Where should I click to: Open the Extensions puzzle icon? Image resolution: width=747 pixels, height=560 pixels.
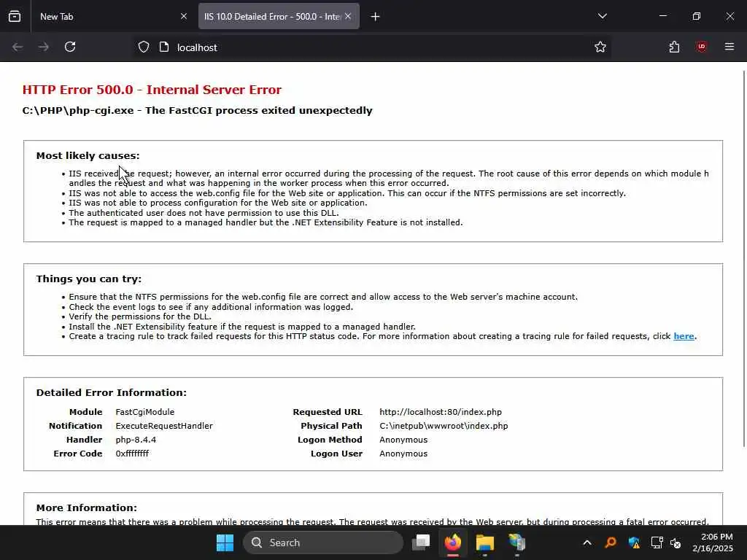pos(674,47)
